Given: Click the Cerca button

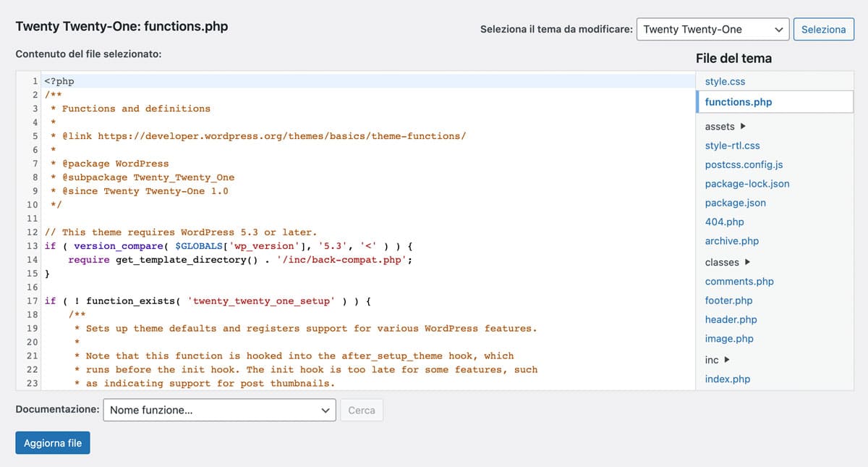Looking at the screenshot, I should point(362,411).
